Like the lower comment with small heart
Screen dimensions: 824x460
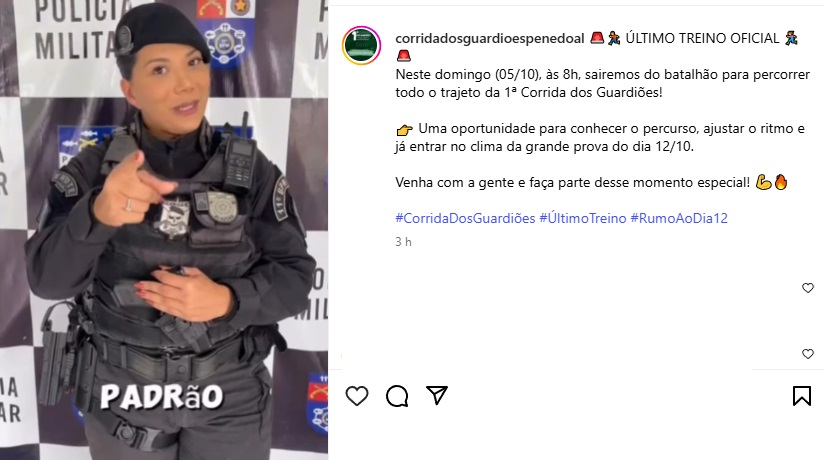[x=808, y=354]
